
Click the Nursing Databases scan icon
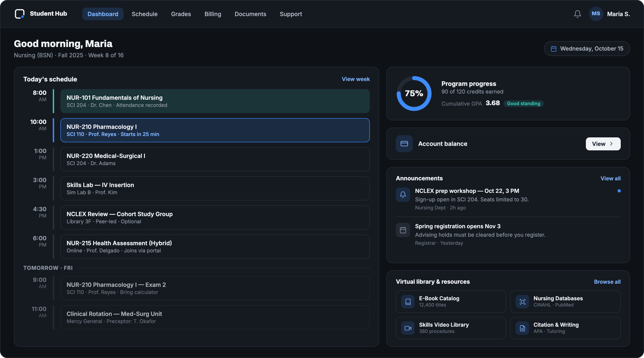tap(522, 302)
